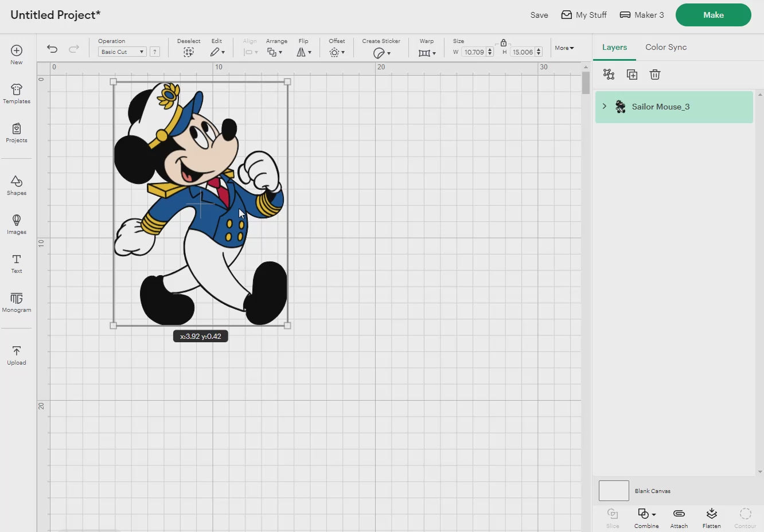Delete the selected layer with trash icon

click(x=655, y=74)
